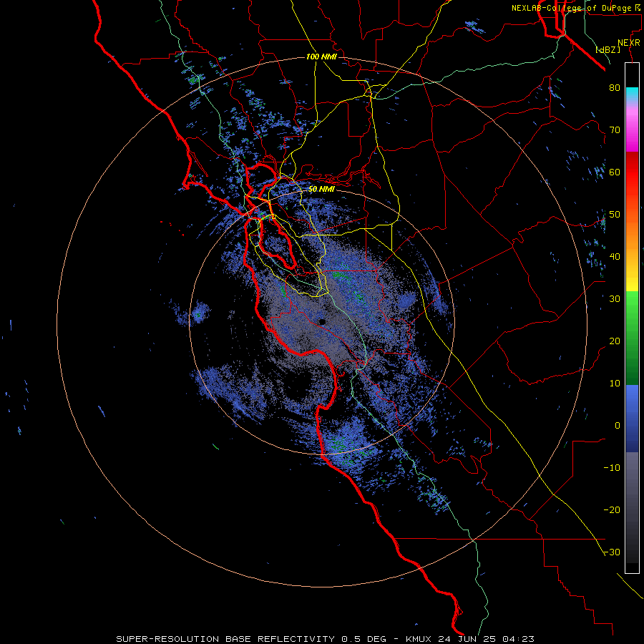Click the 80 value on the dBZ scale
Image resolution: width=644 pixels, height=644 pixels.
615,87
